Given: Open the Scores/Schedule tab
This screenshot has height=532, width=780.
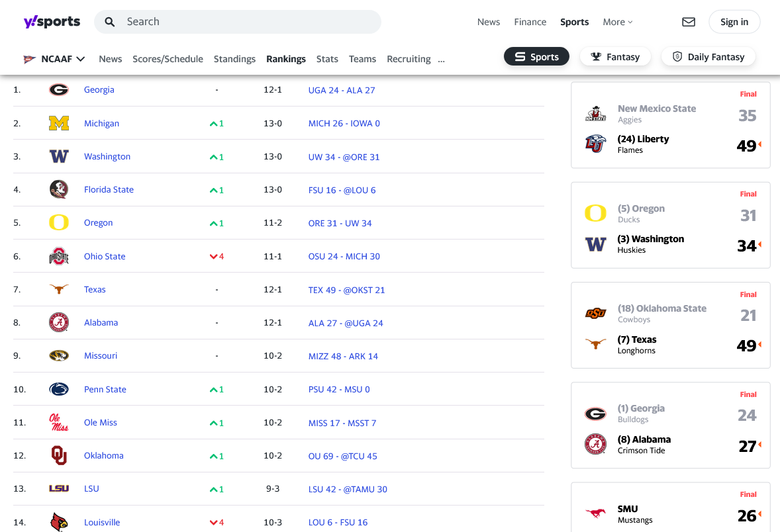Looking at the screenshot, I should 168,59.
